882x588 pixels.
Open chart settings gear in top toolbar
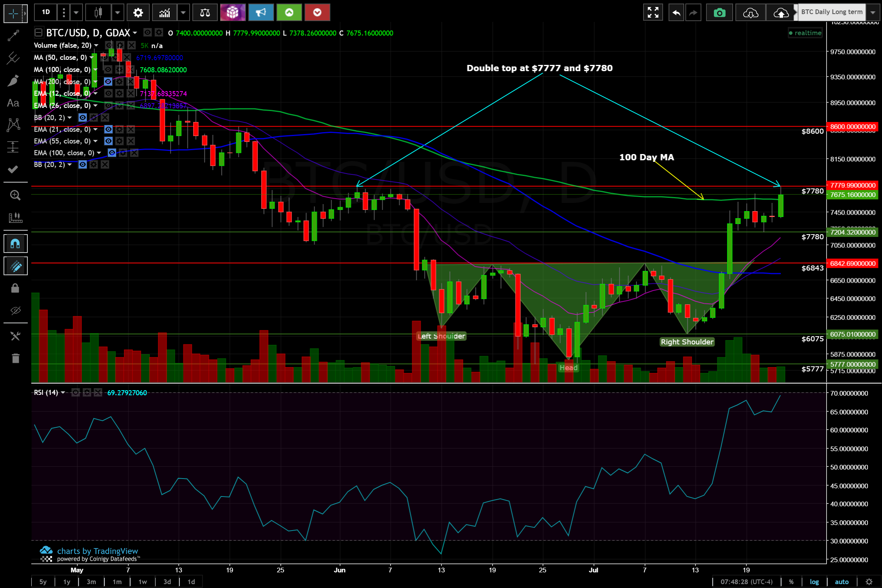[138, 13]
